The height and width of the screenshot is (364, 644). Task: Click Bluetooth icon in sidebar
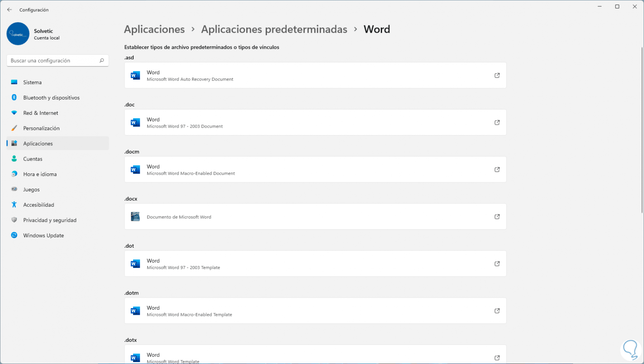pyautogui.click(x=14, y=98)
